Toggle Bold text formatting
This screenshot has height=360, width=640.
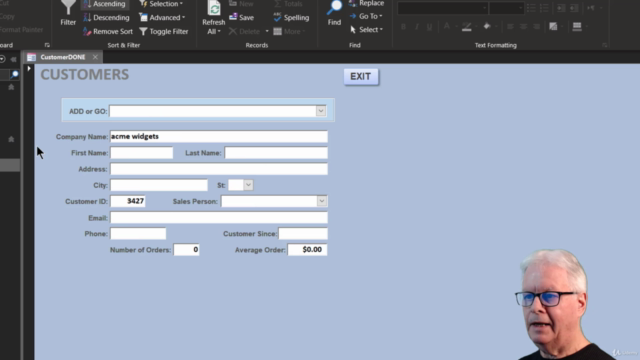pyautogui.click(x=403, y=27)
